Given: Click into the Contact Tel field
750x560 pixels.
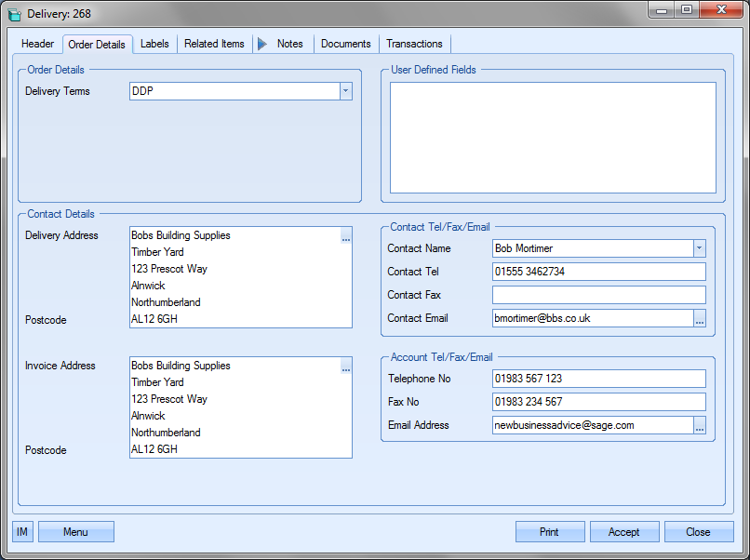Looking at the screenshot, I should coord(598,272).
